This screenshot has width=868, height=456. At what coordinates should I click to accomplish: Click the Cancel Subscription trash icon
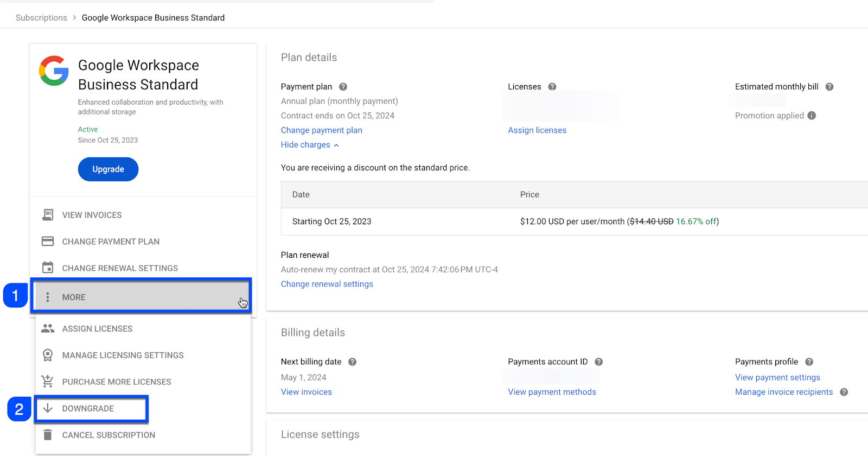(x=48, y=435)
